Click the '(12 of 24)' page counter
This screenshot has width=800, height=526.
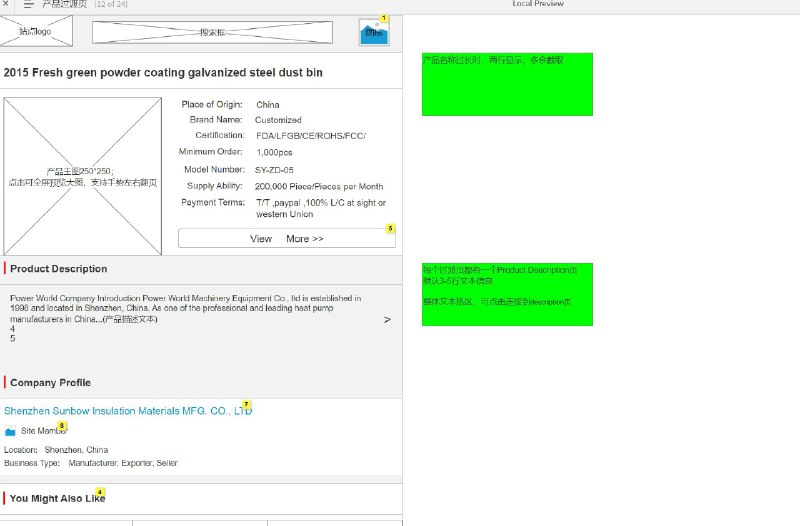111,4
